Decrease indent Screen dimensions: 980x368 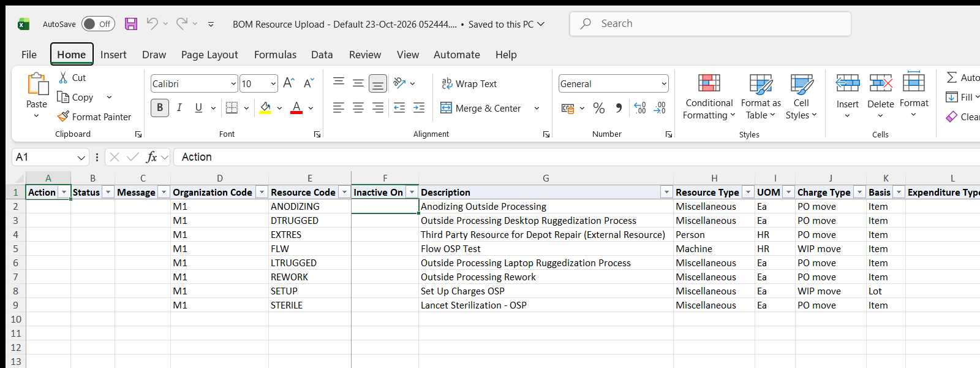point(399,108)
